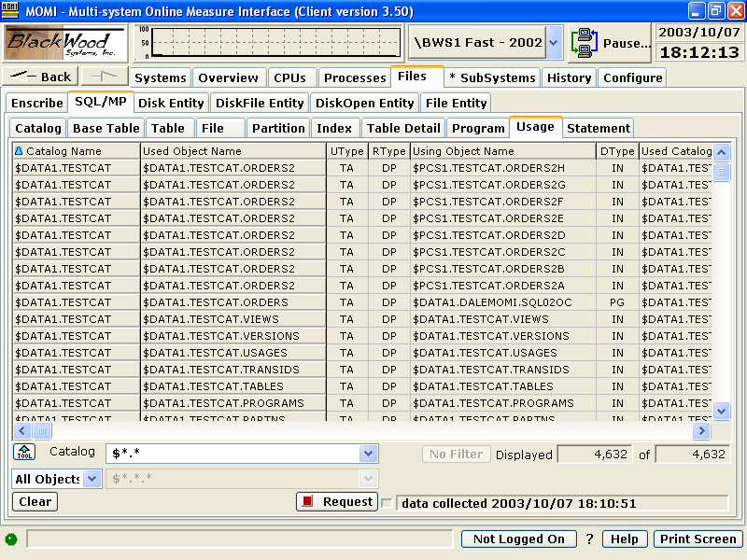747x560 pixels.
Task: Select the DiskFile Entity tab
Action: pos(261,103)
